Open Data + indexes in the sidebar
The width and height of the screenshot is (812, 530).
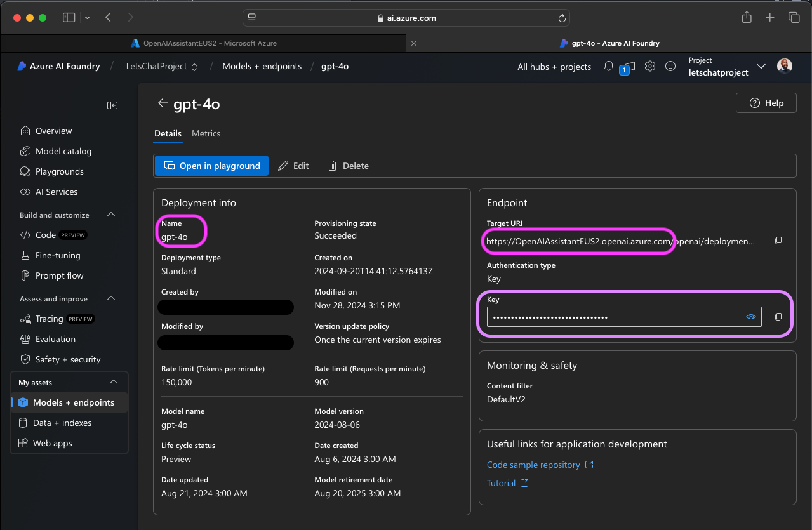click(x=62, y=423)
